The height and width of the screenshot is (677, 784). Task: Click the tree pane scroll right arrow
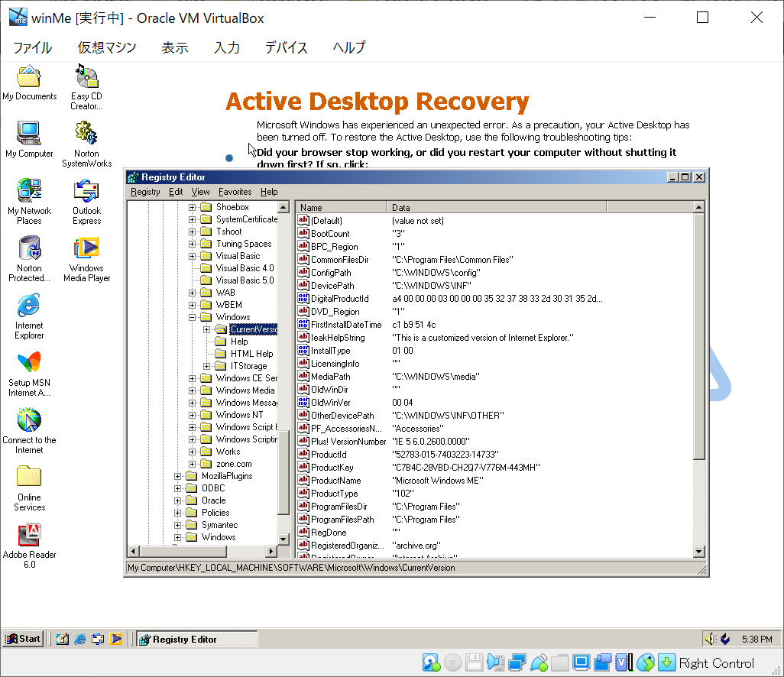271,552
